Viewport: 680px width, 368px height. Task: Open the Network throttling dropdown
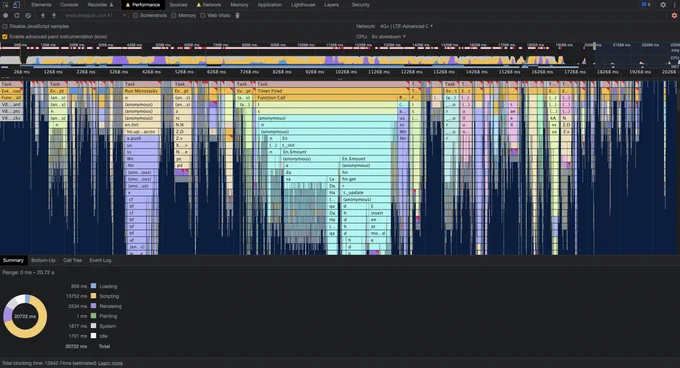406,26
